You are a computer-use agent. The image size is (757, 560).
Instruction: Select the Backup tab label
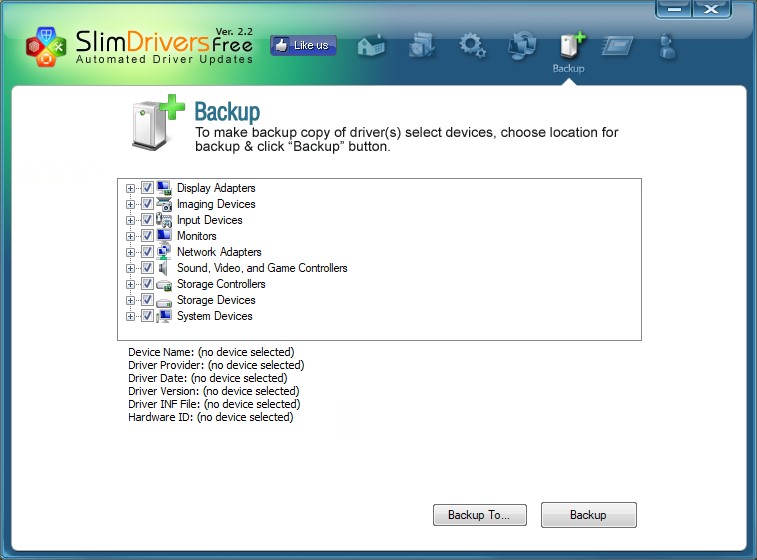(x=569, y=69)
